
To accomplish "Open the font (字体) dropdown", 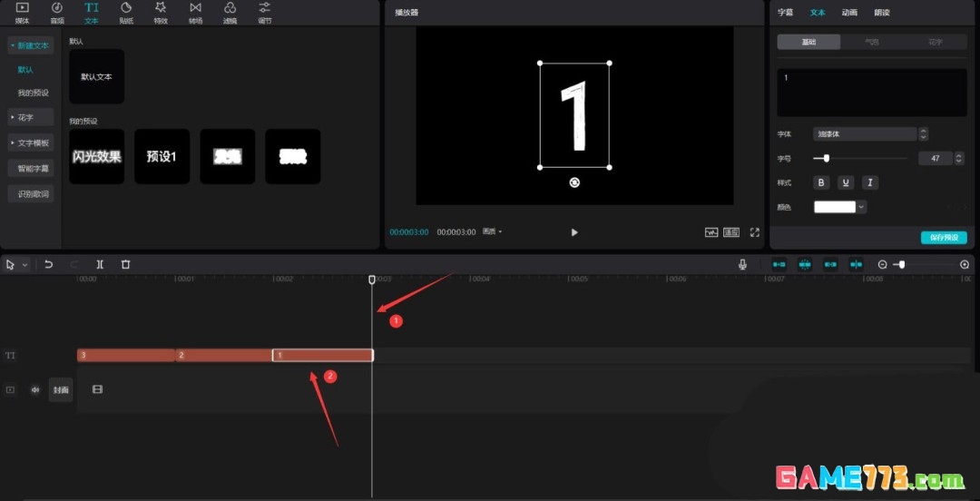I will point(865,134).
